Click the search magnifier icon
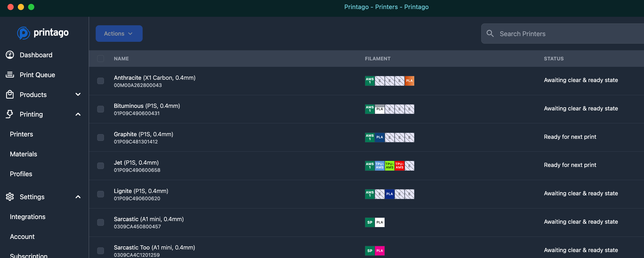This screenshot has width=644, height=258. 490,34
